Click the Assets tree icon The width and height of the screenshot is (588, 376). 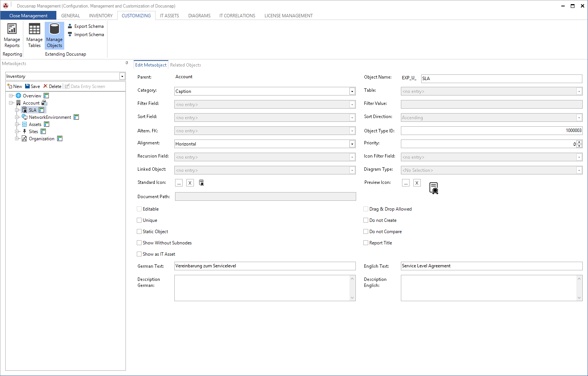[x=24, y=124]
